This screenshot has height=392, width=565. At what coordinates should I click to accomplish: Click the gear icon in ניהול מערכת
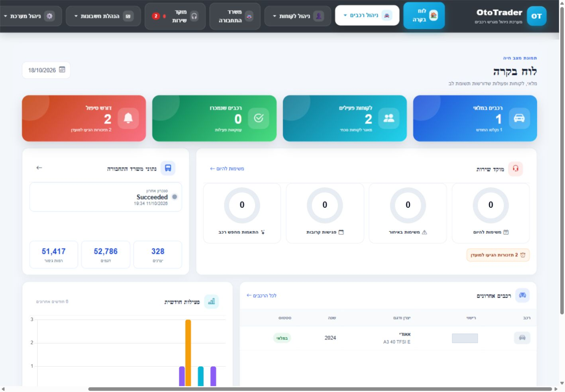pos(49,16)
